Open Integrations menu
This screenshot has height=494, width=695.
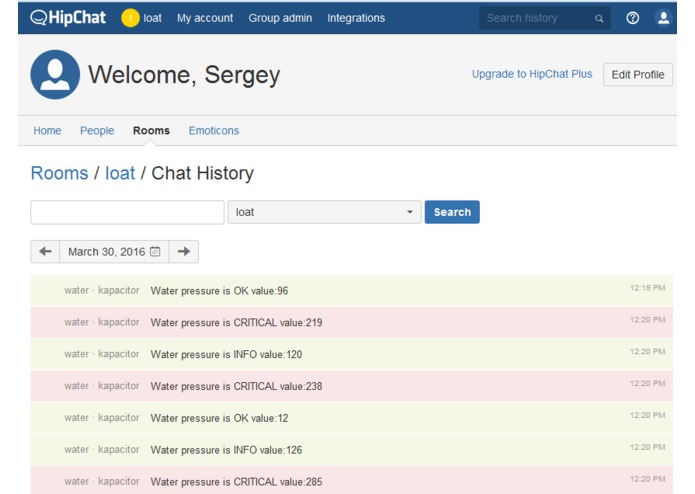click(x=356, y=18)
